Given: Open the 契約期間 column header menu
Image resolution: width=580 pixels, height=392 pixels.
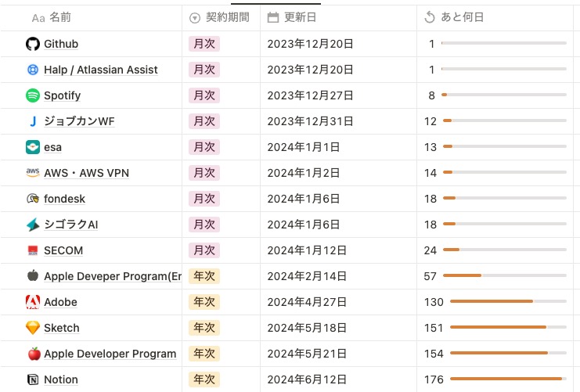Looking at the screenshot, I should (221, 18).
